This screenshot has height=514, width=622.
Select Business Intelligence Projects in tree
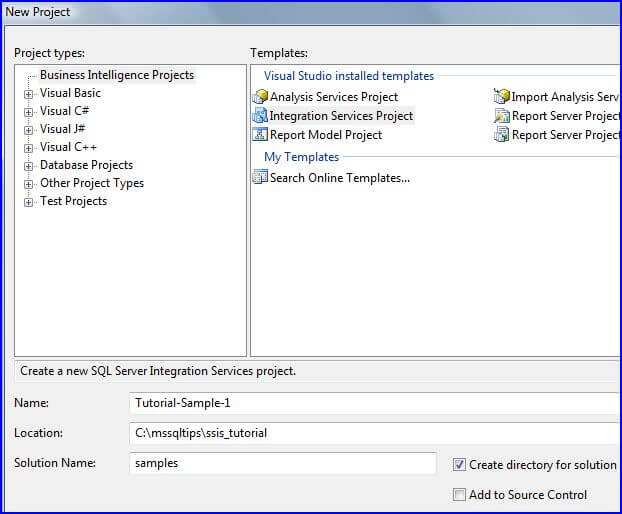pos(117,75)
